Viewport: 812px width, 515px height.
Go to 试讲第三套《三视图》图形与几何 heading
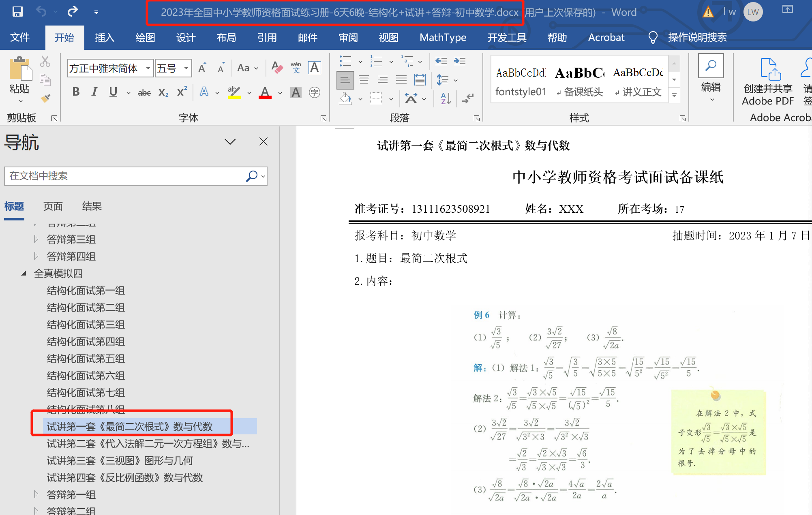[120, 460]
